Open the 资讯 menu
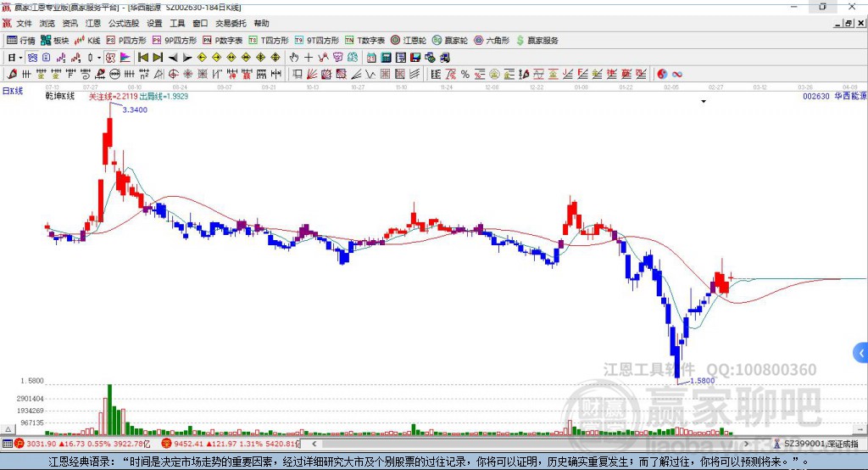The width and height of the screenshot is (868, 470). click(x=70, y=23)
